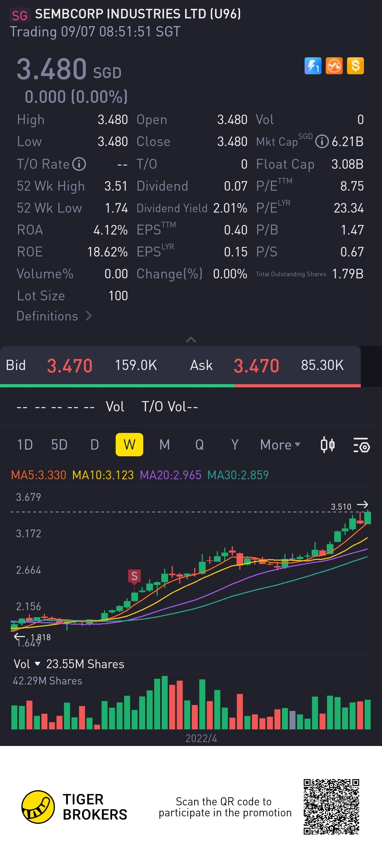Screen dimensions: 382x868
Task: Tap the 3.510 high price marker
Action: [x=341, y=507]
